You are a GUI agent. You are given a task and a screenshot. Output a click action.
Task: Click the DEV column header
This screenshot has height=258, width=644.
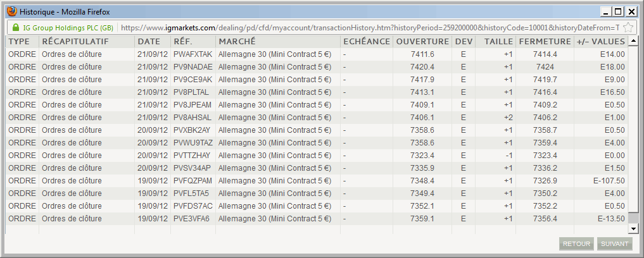464,42
